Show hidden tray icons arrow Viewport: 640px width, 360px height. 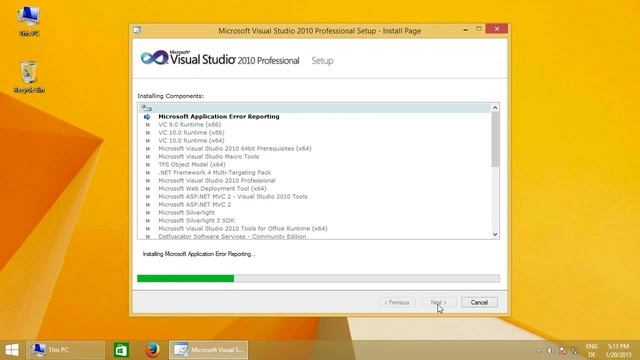(539, 350)
